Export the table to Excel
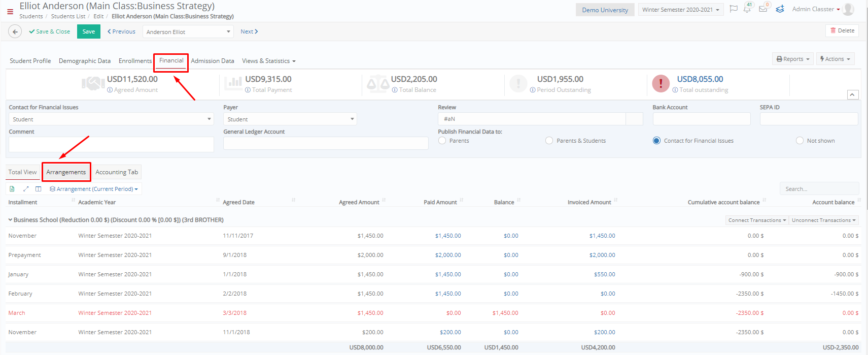The width and height of the screenshot is (868, 355). coord(12,189)
